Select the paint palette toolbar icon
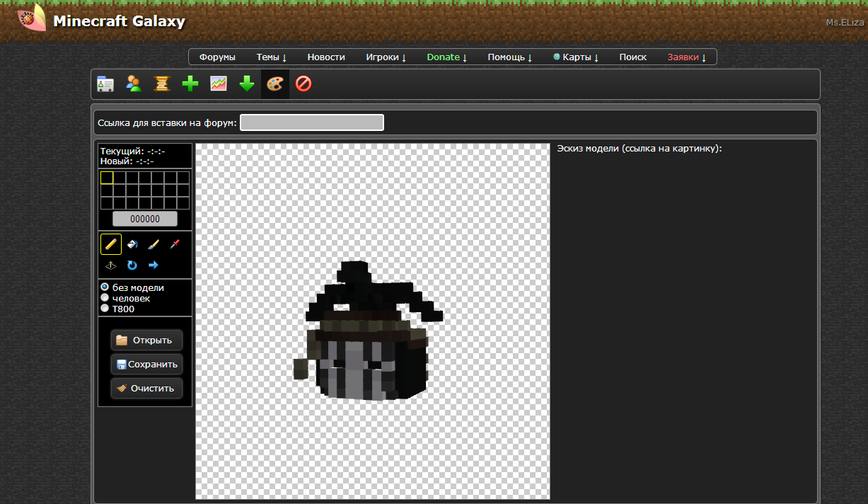The image size is (868, 504). (274, 84)
